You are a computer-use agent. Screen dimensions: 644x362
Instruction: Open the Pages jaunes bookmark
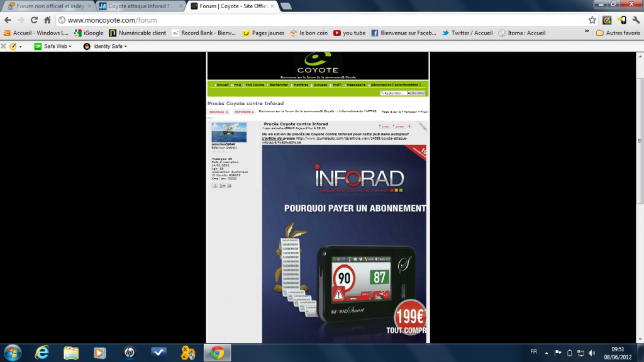pyautogui.click(x=264, y=33)
